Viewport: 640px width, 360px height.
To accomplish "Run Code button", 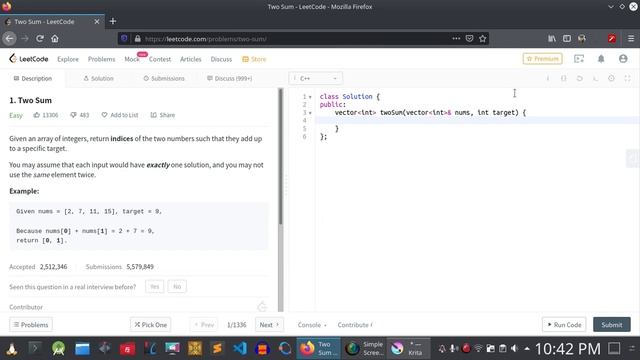I will (x=564, y=325).
